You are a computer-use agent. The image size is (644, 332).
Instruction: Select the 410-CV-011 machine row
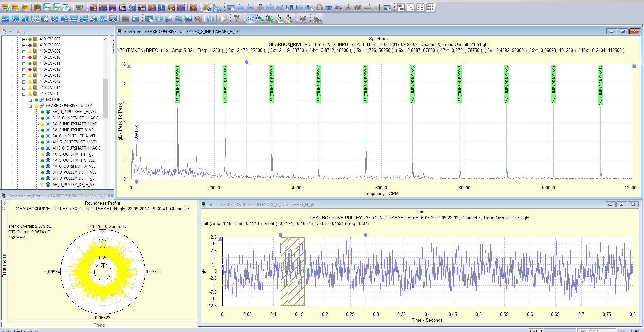(50, 63)
